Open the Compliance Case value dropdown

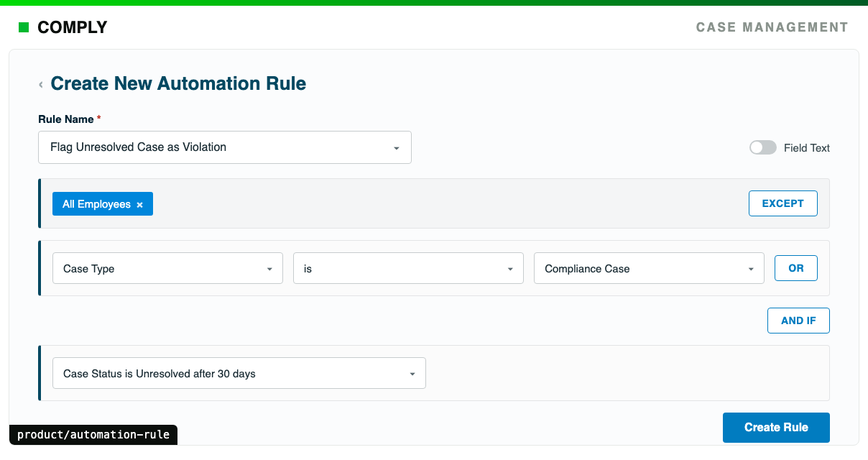(x=649, y=269)
